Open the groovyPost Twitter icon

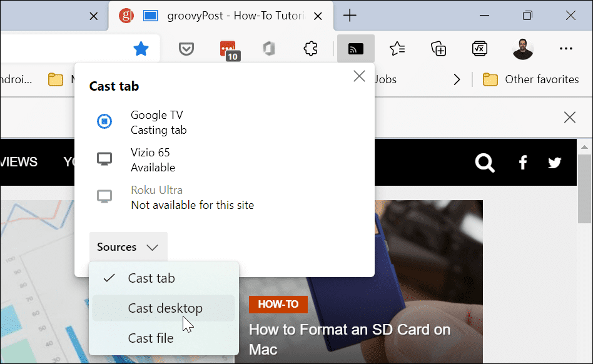pyautogui.click(x=554, y=163)
